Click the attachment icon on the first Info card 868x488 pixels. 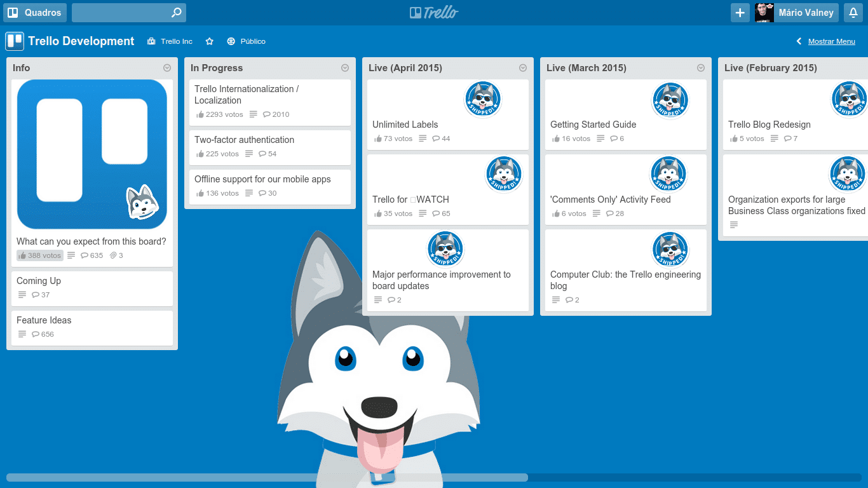click(x=113, y=255)
